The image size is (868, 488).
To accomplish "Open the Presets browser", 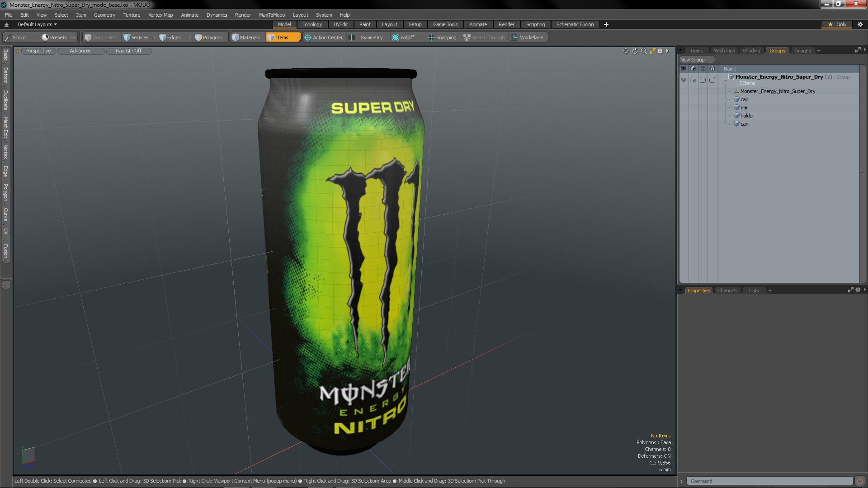I will (58, 38).
